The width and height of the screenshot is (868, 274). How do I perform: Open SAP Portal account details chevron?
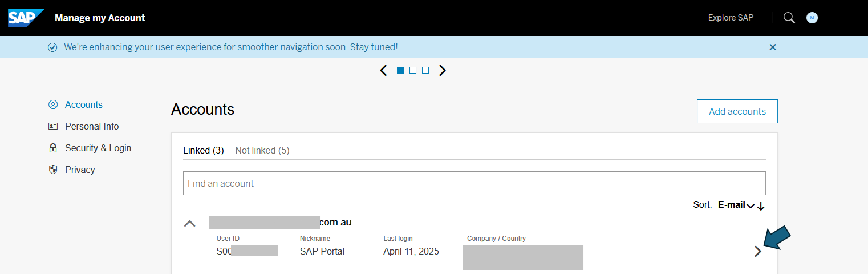pos(757,251)
